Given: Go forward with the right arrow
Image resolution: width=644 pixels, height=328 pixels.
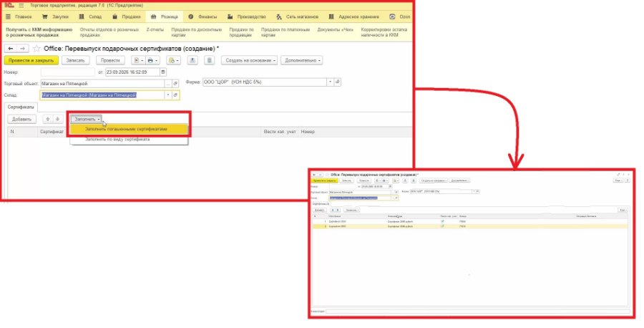Looking at the screenshot, I should click(22, 49).
